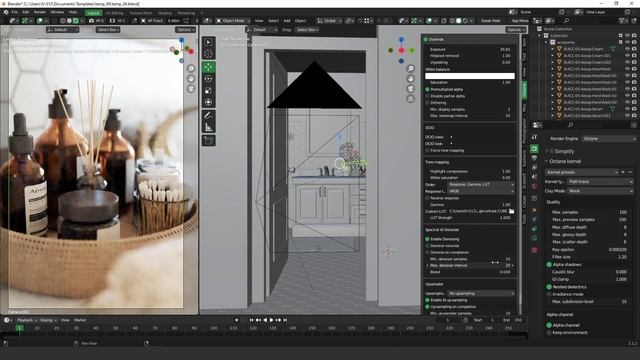Select the Cursor tool in viewport toolbar
The height and width of the screenshot is (360, 640).
[209, 53]
